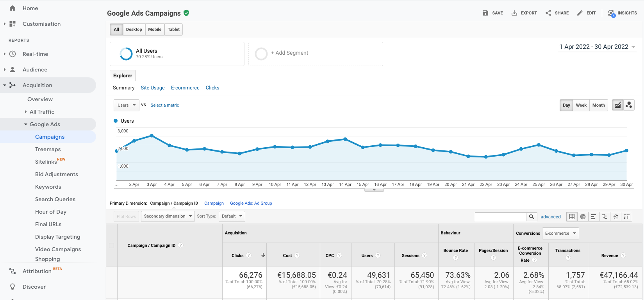Open the Secondary dimension dropdown
This screenshot has width=644, height=300.
click(x=168, y=216)
